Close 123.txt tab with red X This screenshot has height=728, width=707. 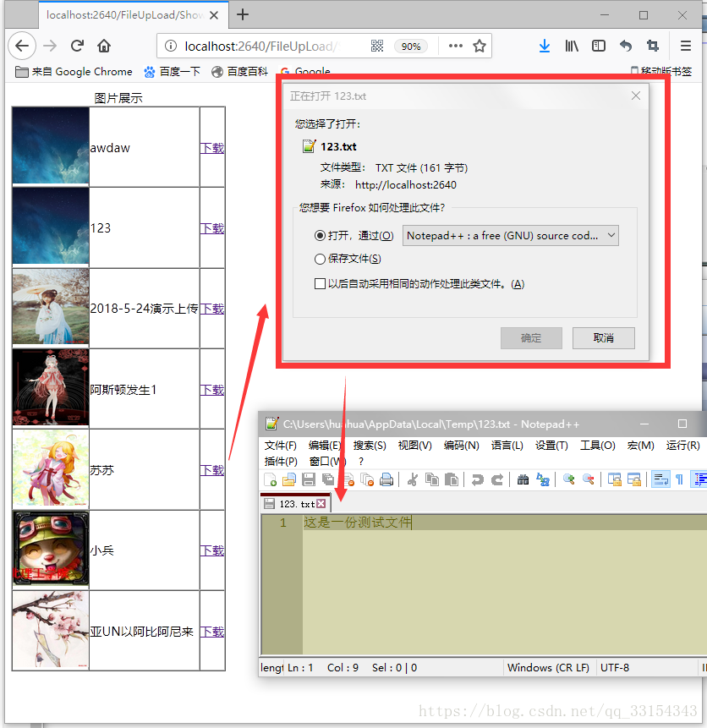click(321, 504)
